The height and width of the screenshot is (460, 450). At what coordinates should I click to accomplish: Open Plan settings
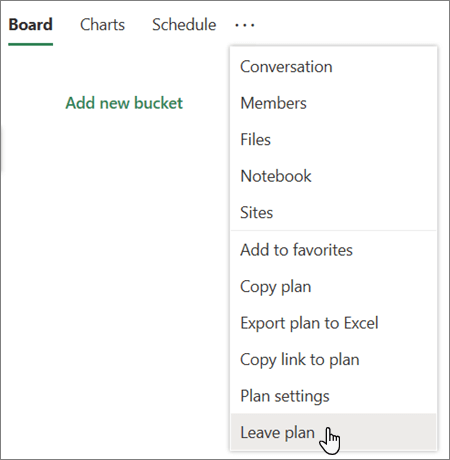(333, 396)
